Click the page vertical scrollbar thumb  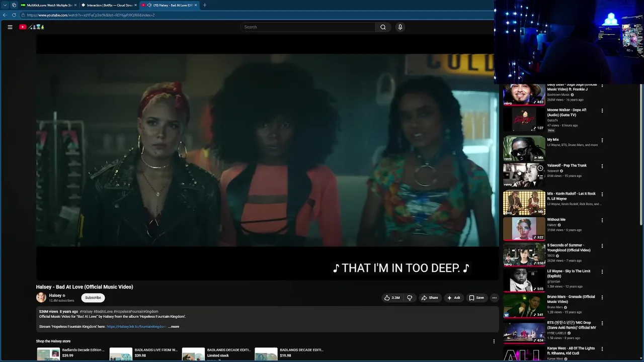641,153
